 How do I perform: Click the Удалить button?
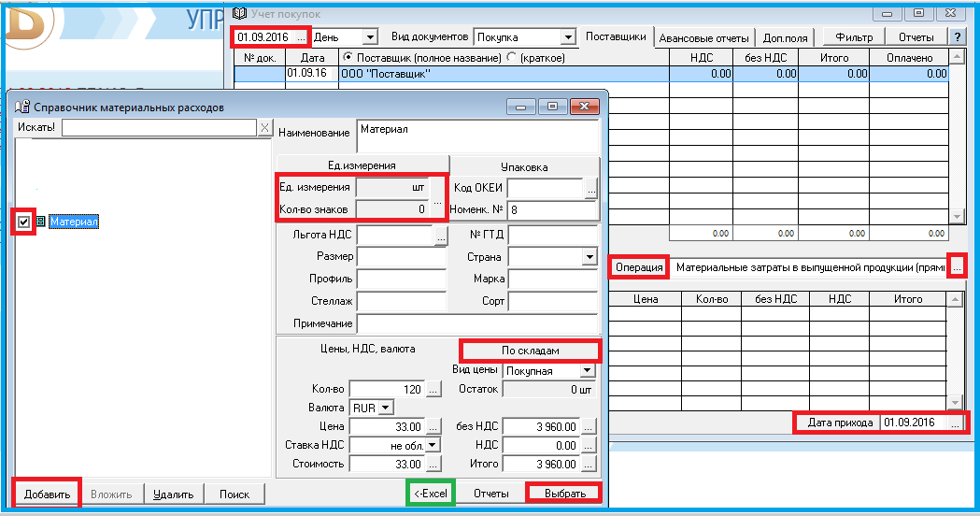pos(174,494)
